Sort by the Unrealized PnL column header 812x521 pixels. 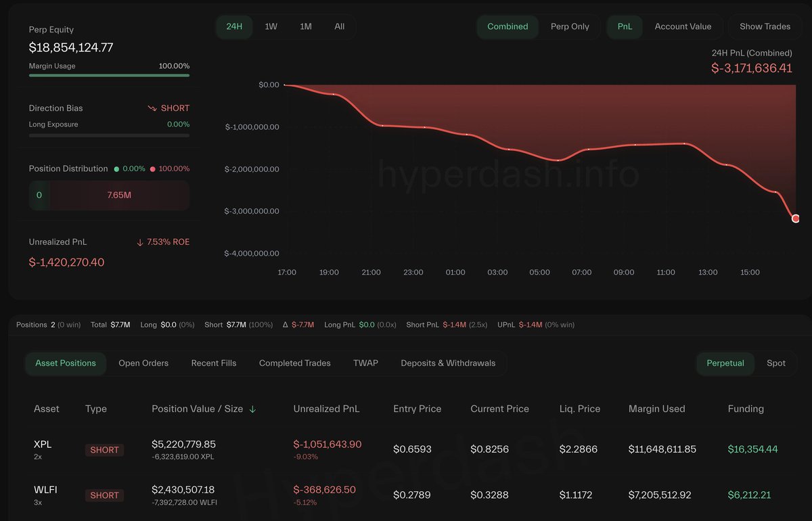click(326, 409)
